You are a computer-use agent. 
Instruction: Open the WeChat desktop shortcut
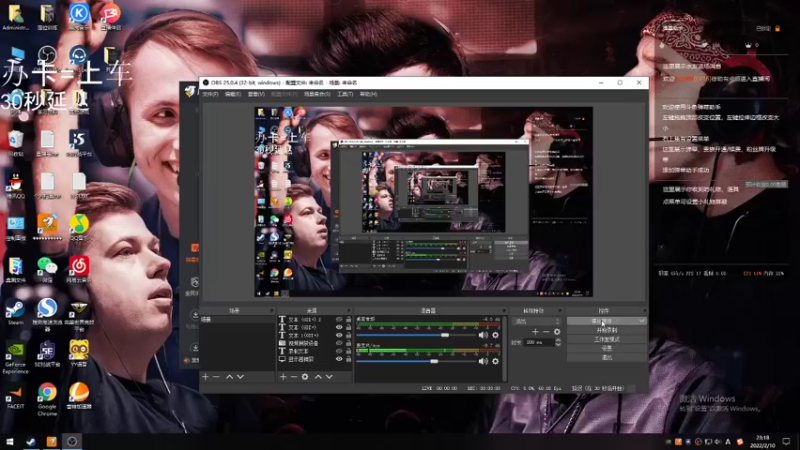[47, 269]
